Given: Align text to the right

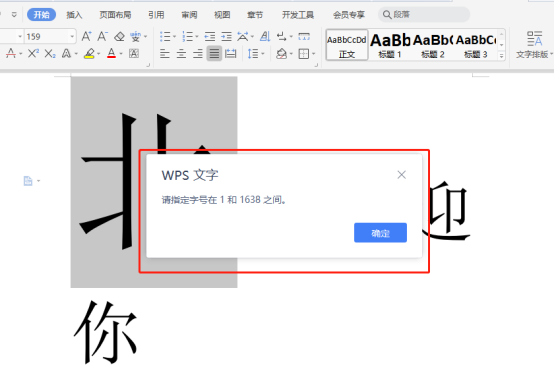Looking at the screenshot, I should tap(198, 54).
